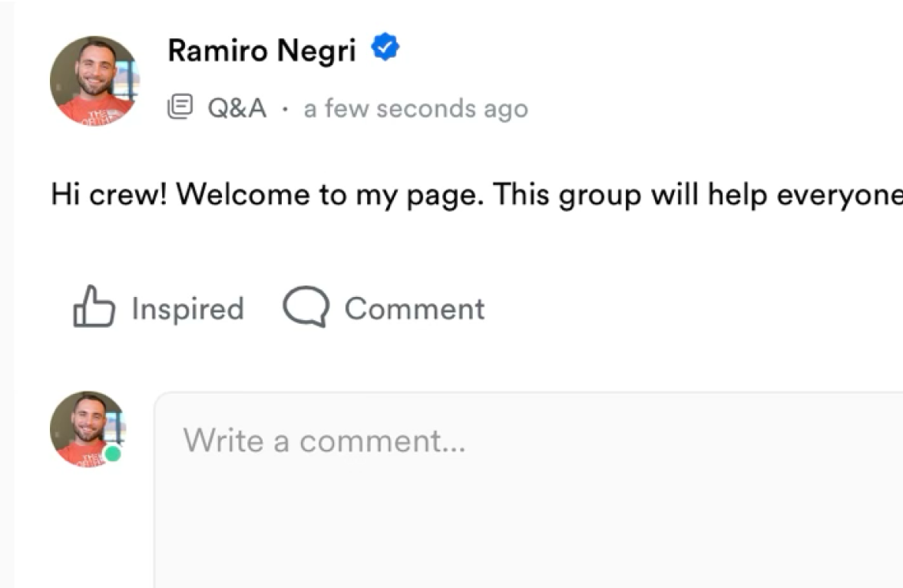Click the avatar beside the comment box
The height and width of the screenshot is (588, 903).
click(87, 429)
